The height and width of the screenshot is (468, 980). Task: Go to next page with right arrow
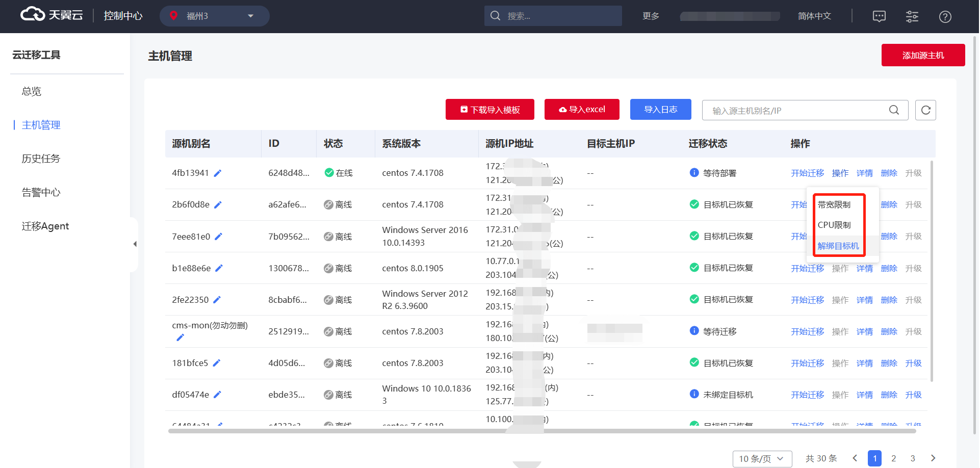click(x=933, y=458)
